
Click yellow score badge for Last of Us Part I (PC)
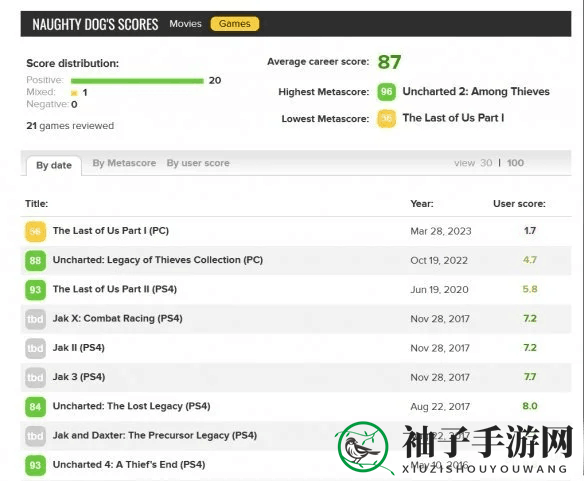click(35, 231)
